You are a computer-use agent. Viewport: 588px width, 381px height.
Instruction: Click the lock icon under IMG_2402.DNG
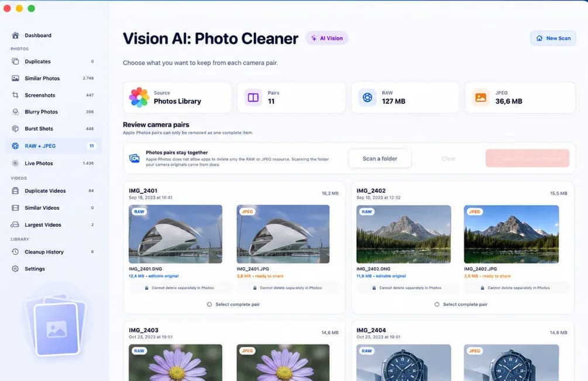374,288
